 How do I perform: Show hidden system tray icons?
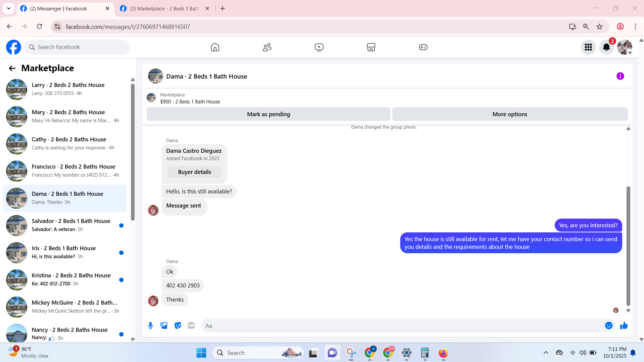546,353
